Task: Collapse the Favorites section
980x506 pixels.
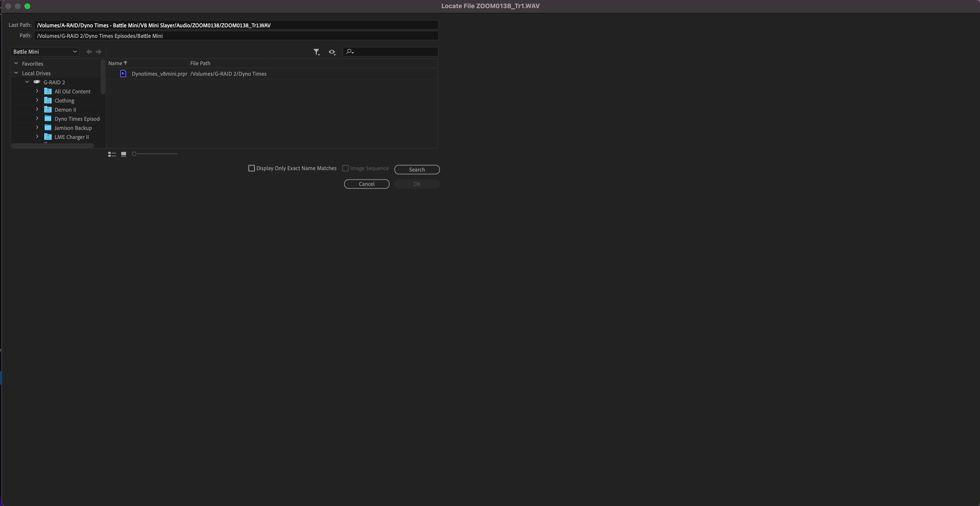Action: (16, 63)
